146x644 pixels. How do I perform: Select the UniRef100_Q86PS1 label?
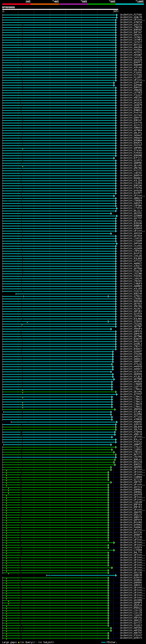pos(131,362)
